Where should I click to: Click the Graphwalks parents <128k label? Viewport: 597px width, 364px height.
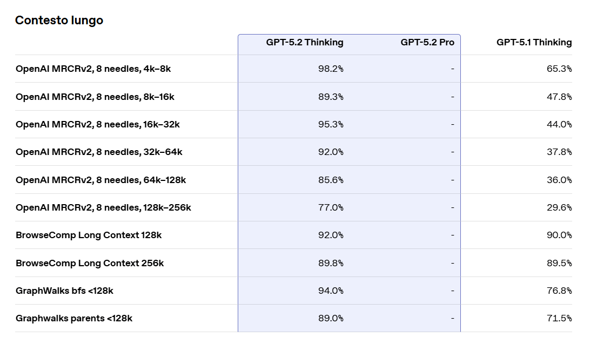coord(74,319)
